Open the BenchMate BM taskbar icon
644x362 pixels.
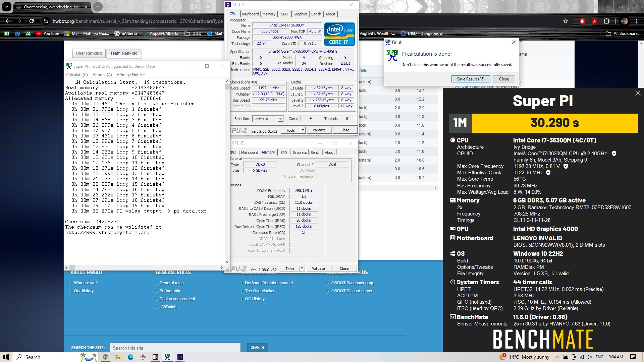155,357
